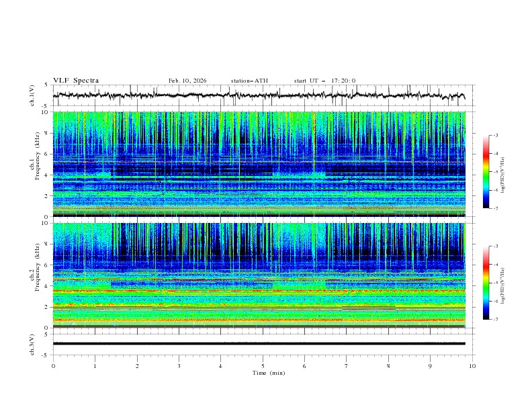The width and height of the screenshot is (532, 411).
Task: Click inside the ch.1 spectrogram panel
Action: coord(259,164)
